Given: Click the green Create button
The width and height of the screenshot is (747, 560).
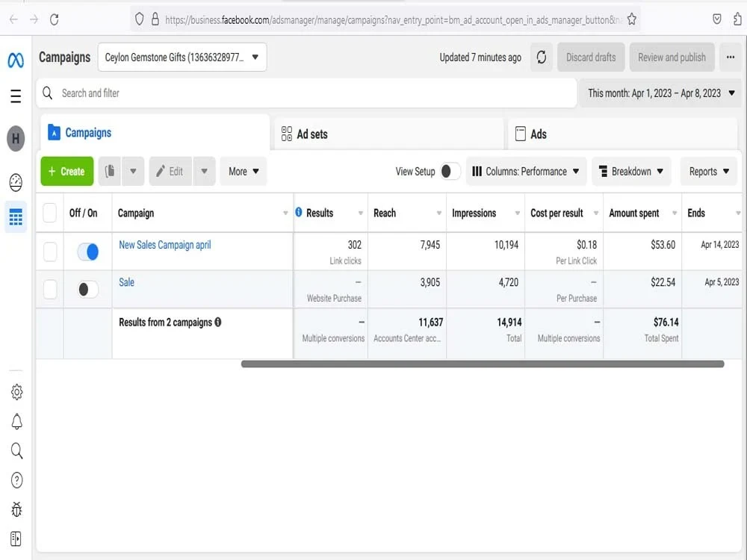Looking at the screenshot, I should 67,171.
